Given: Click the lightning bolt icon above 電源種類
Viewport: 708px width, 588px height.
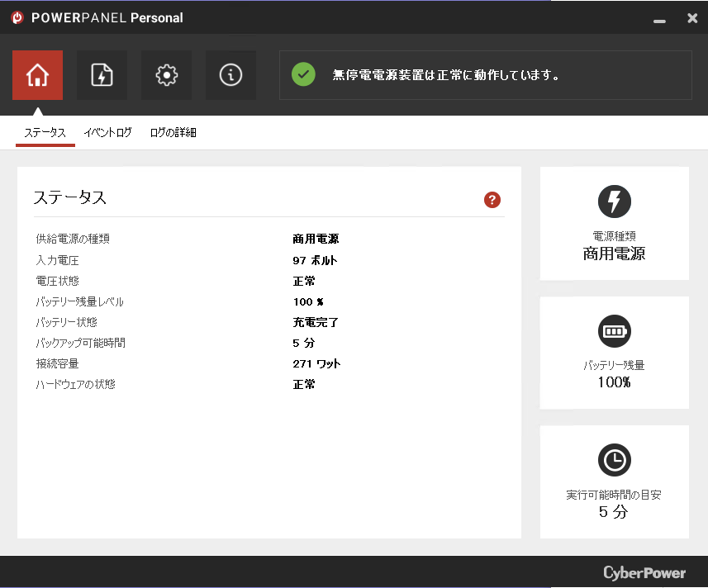Looking at the screenshot, I should (614, 202).
